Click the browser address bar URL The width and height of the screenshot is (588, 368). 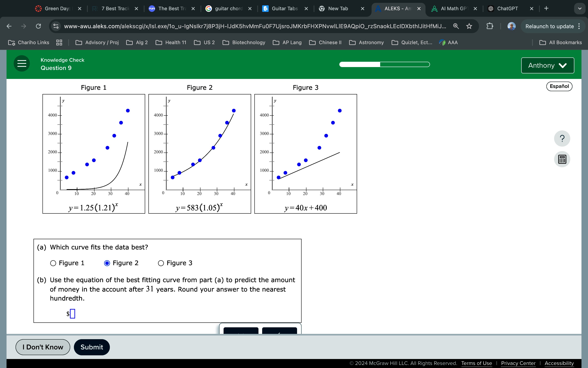[255, 26]
